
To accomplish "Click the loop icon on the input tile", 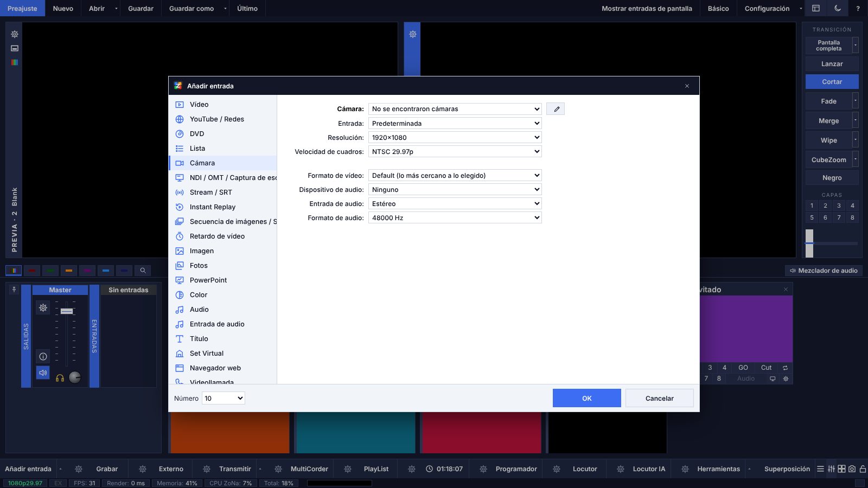I will pos(785,368).
